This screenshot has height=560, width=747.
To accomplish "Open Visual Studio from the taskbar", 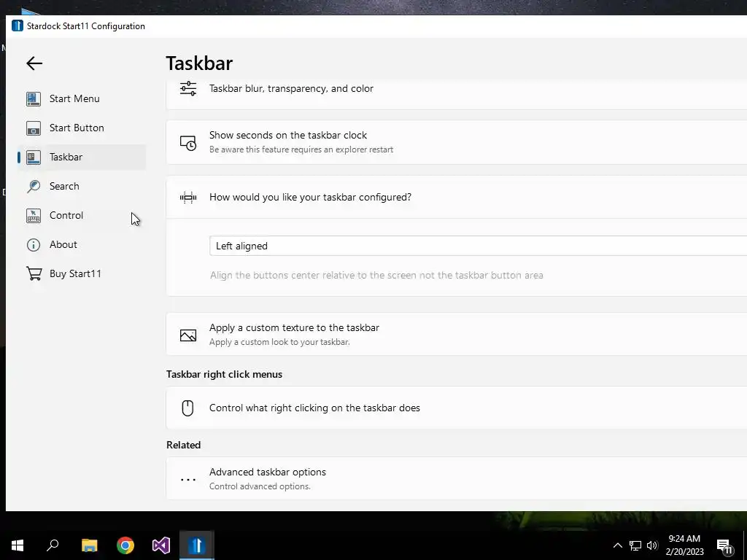I will (161, 545).
